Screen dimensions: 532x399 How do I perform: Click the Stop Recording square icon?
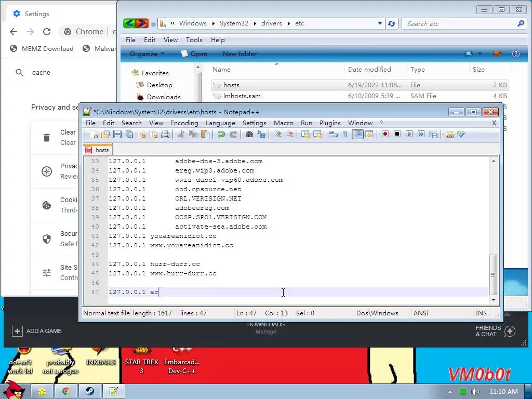(x=397, y=134)
